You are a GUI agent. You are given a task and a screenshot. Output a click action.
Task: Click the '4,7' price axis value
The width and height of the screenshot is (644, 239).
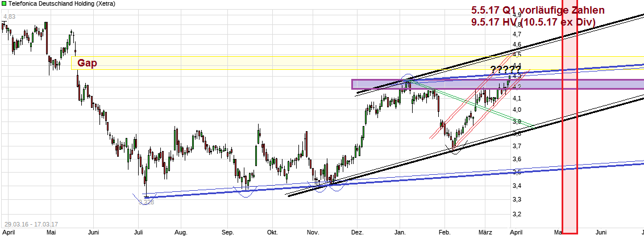click(517, 34)
